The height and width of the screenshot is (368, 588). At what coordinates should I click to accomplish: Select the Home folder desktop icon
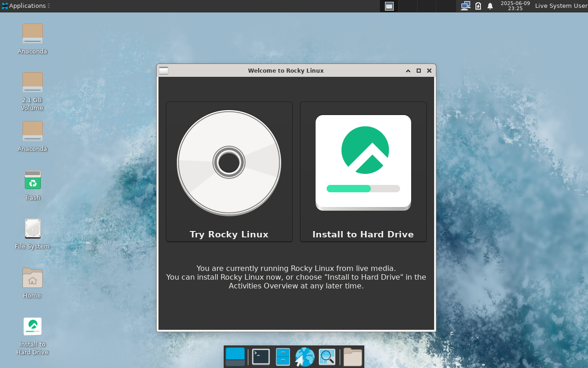33,283
